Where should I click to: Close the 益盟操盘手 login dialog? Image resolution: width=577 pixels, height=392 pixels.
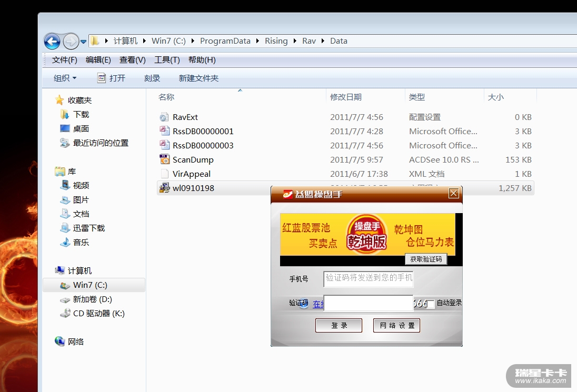click(x=454, y=193)
